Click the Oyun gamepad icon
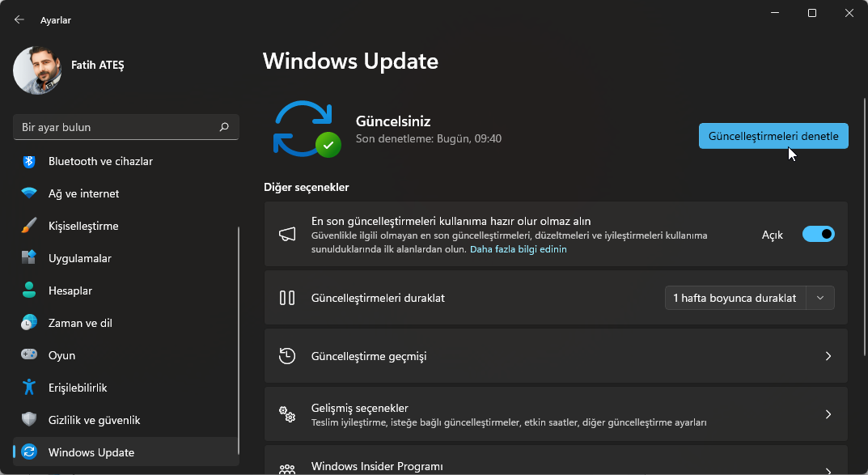This screenshot has height=475, width=868. pos(29,355)
